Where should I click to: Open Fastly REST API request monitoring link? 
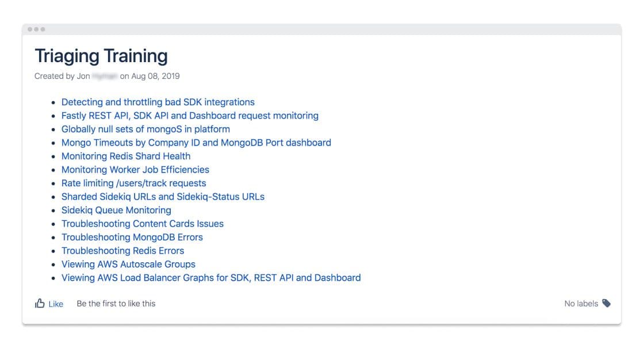pyautogui.click(x=190, y=116)
